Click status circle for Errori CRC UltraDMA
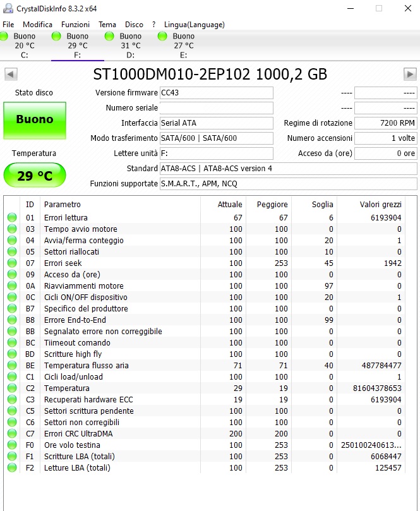Image resolution: width=420 pixels, height=511 pixels. pyautogui.click(x=12, y=433)
